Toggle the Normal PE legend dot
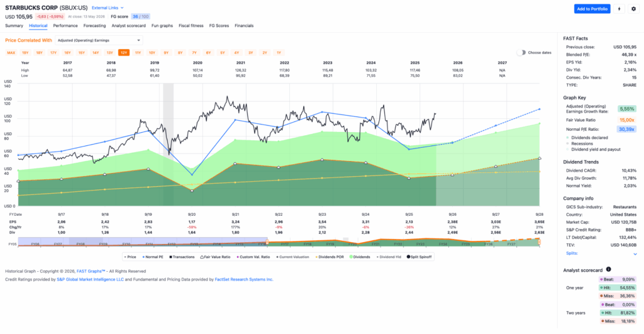 click(143, 257)
